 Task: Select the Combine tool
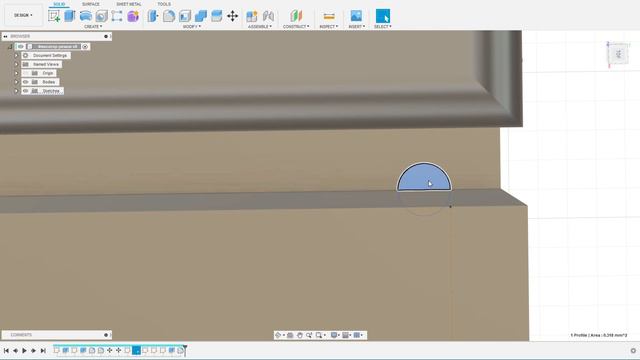pos(200,16)
